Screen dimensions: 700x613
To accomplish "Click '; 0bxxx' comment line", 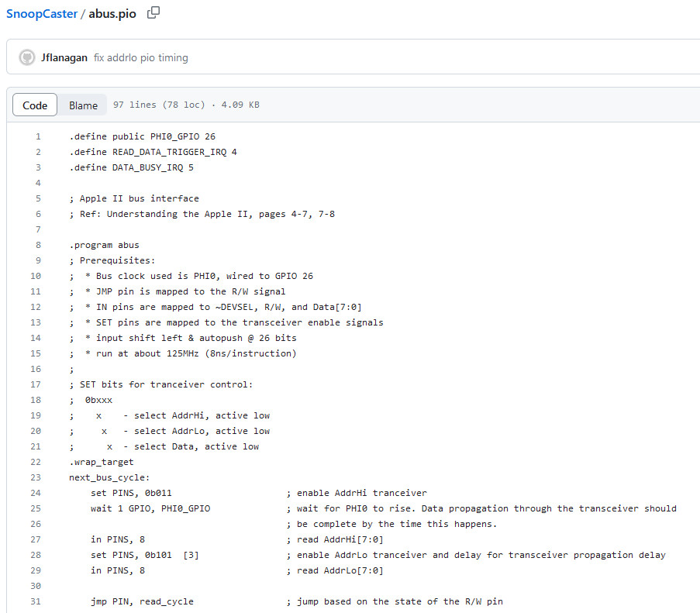I will (91, 400).
